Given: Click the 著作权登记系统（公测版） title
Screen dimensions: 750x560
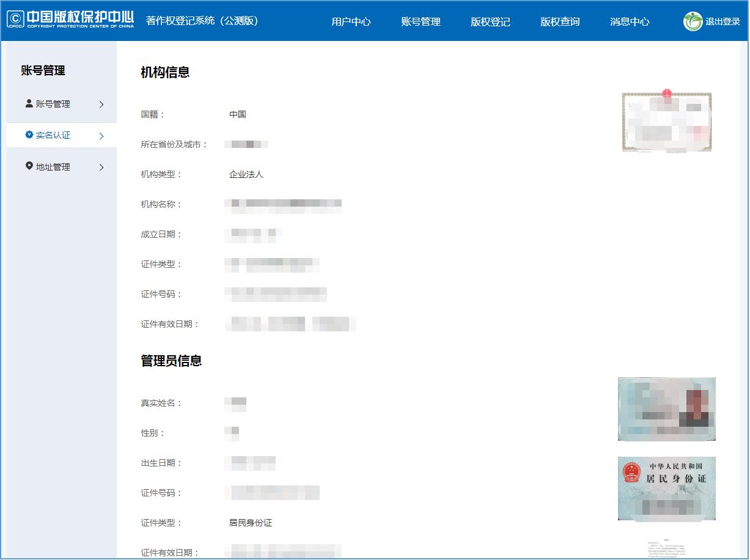Looking at the screenshot, I should click(202, 20).
